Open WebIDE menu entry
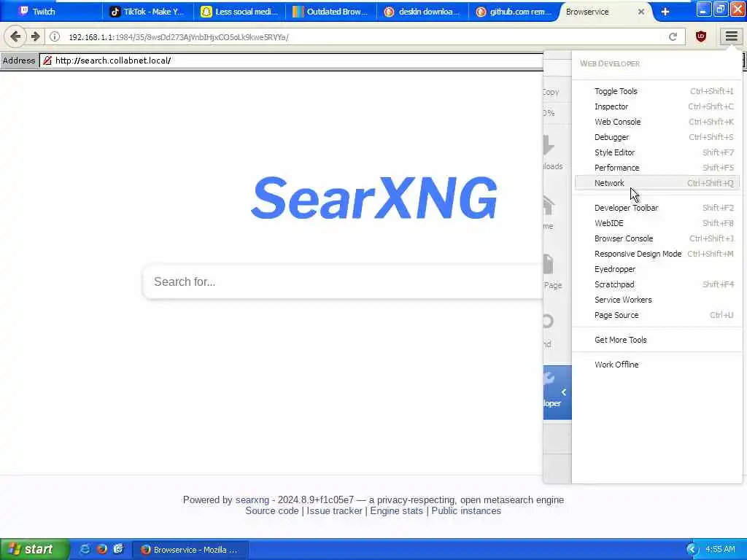This screenshot has width=747, height=560. pos(657,223)
